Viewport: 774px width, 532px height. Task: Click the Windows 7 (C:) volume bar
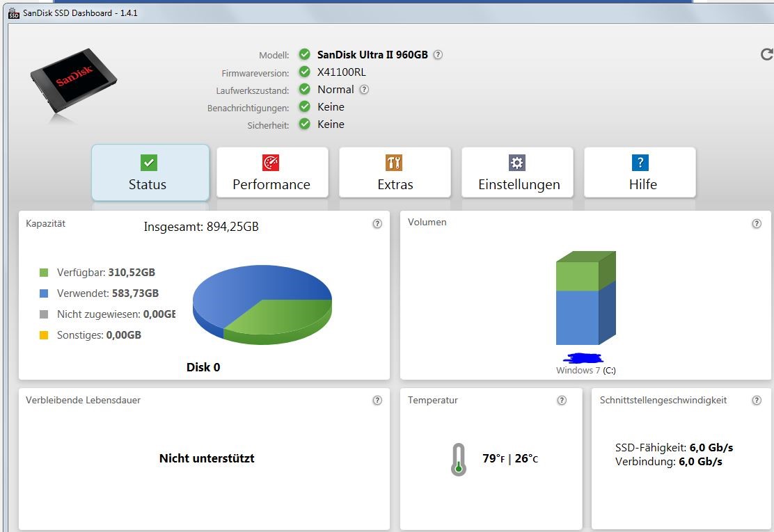pyautogui.click(x=585, y=298)
